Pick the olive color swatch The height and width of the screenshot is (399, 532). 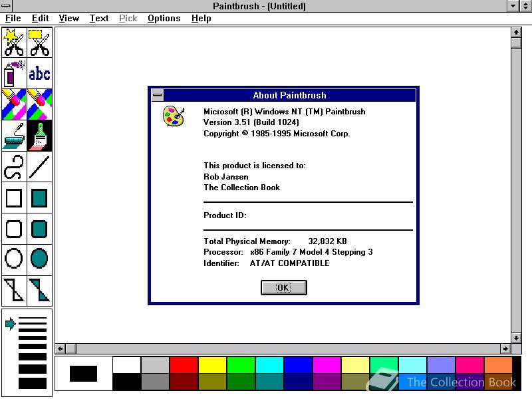click(212, 382)
